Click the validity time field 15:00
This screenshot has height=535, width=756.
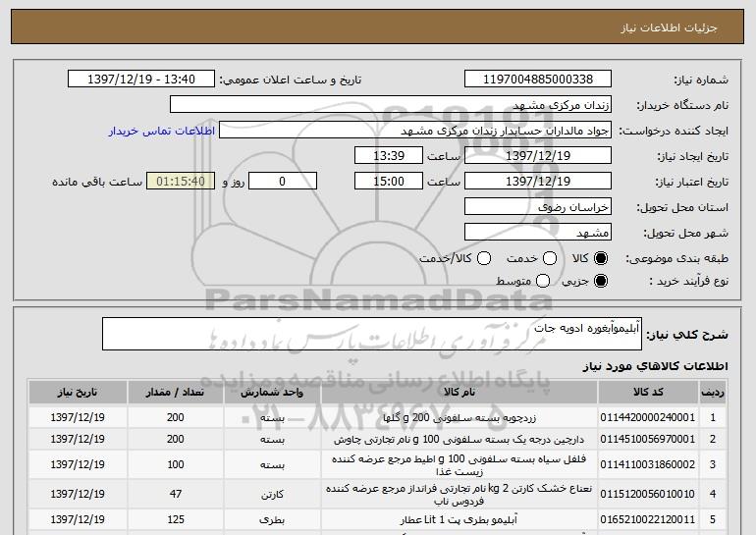click(389, 182)
